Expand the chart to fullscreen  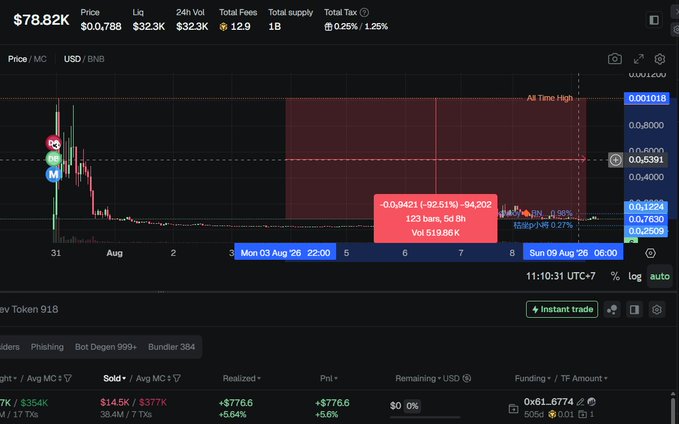point(639,59)
